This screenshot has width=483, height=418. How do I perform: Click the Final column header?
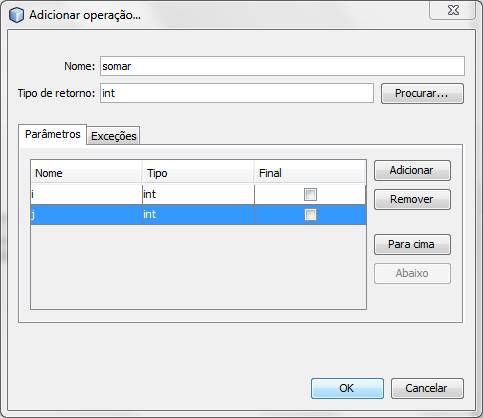(310, 173)
